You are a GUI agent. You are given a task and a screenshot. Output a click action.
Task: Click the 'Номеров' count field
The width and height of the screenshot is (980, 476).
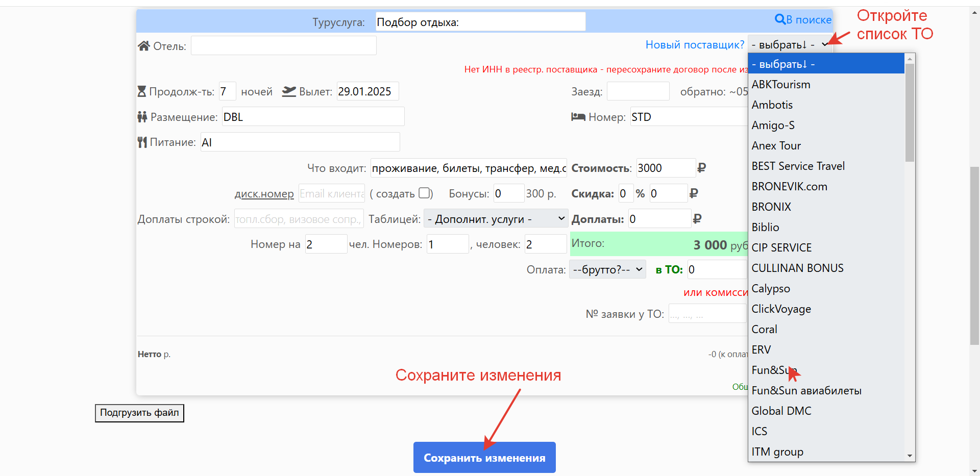[448, 244]
